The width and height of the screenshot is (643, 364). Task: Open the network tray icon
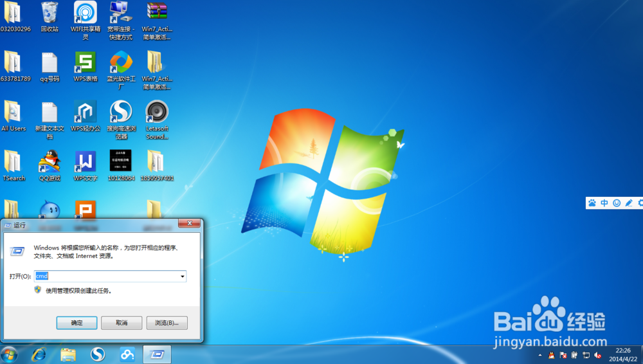point(586,355)
